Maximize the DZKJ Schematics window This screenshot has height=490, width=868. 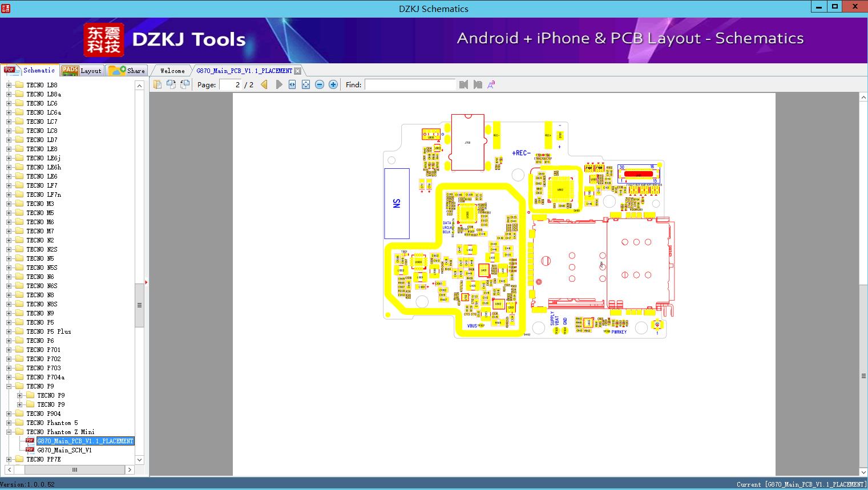pyautogui.click(x=834, y=7)
